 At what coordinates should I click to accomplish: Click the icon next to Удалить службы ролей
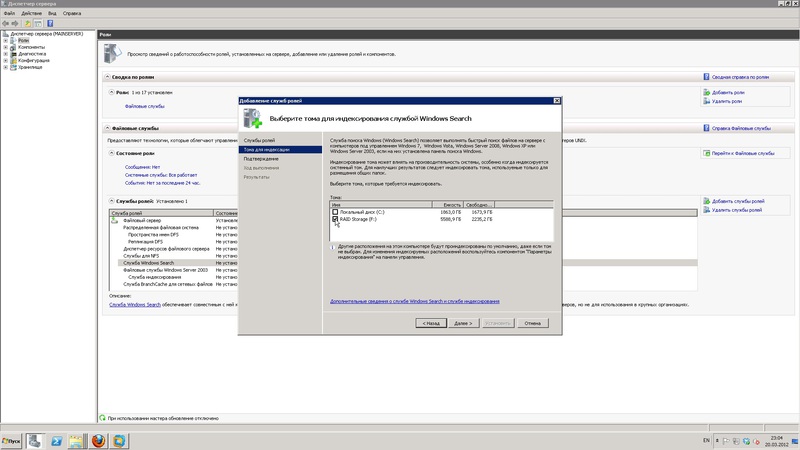coord(707,210)
